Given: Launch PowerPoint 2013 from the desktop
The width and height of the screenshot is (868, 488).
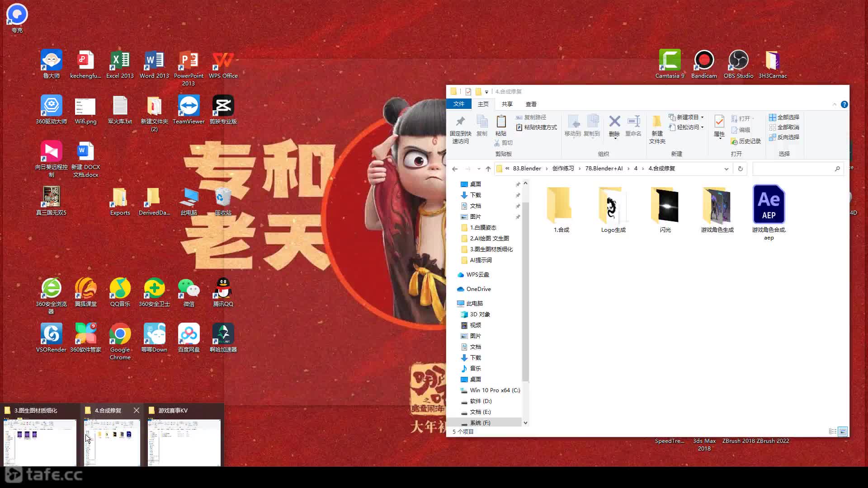Looking at the screenshot, I should click(189, 67).
